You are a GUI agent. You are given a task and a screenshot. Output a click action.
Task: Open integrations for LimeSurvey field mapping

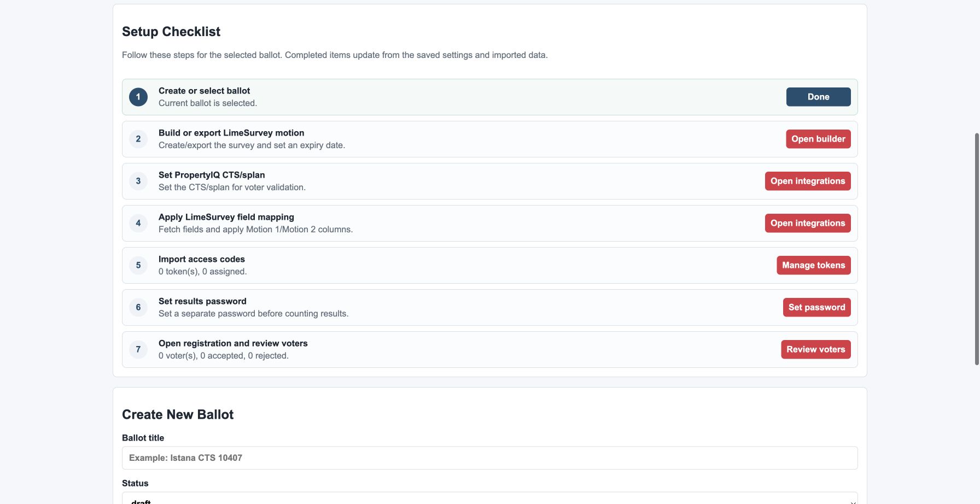click(808, 223)
